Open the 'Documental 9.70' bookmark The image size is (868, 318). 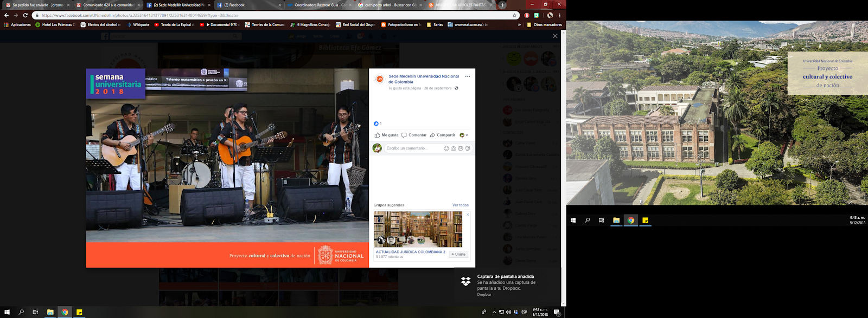pyautogui.click(x=219, y=24)
